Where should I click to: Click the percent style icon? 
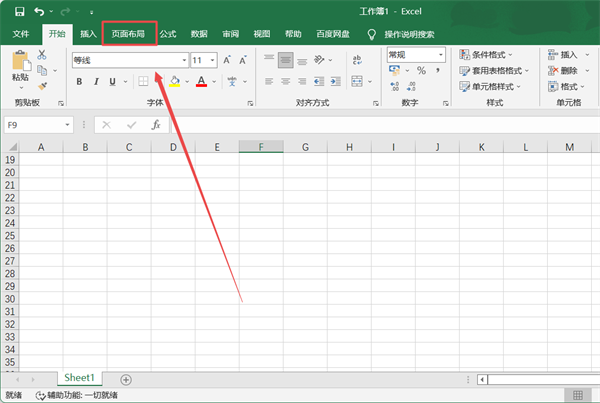(421, 71)
